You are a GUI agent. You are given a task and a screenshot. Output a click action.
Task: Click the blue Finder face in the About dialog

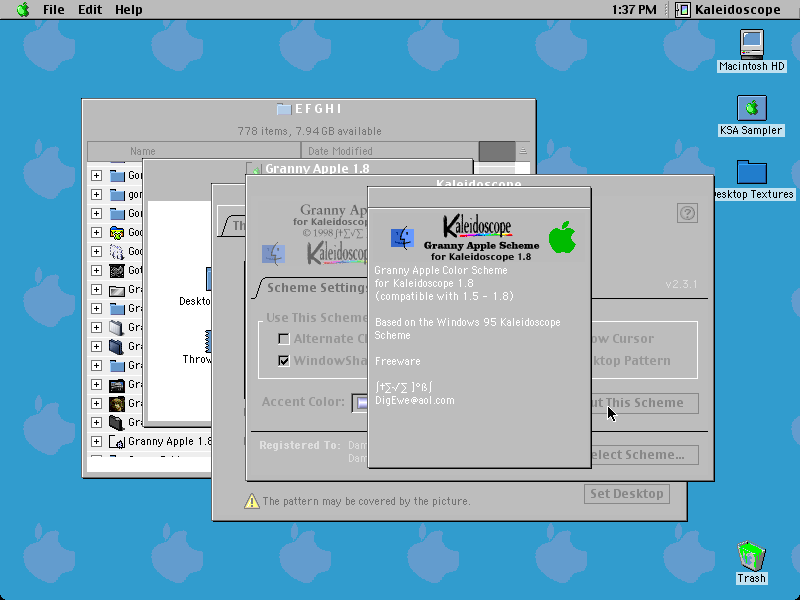pyautogui.click(x=402, y=238)
